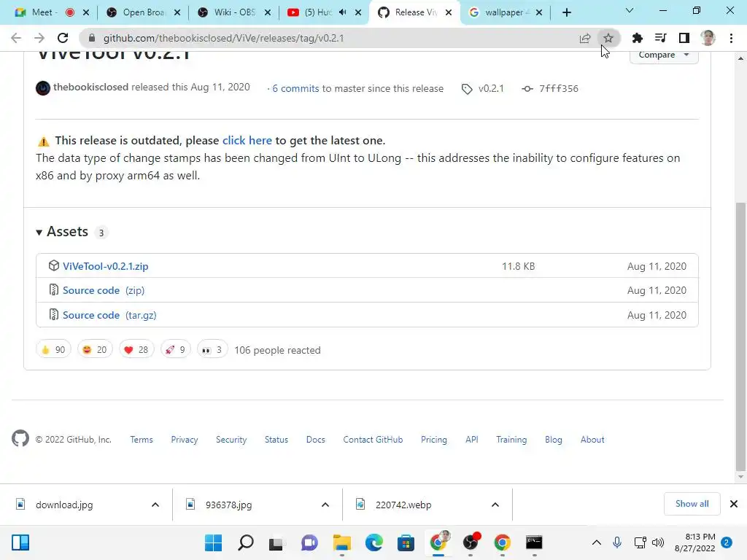Toggle laugh reaction with 20
The height and width of the screenshot is (560, 747).
tap(95, 349)
